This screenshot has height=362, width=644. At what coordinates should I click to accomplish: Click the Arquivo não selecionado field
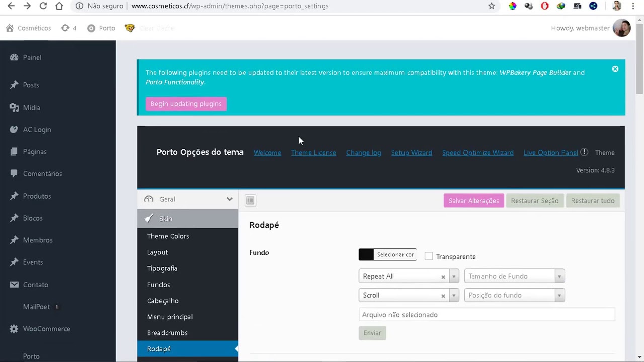point(487,315)
